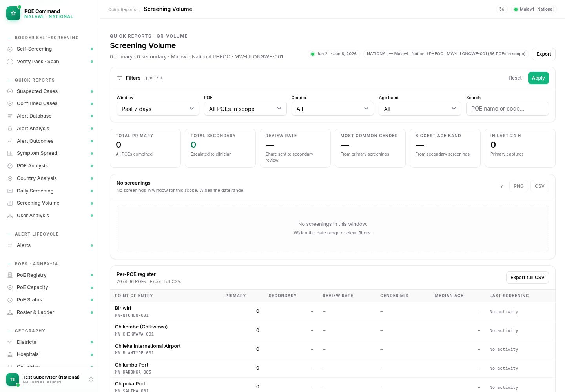Click the Alerts list icon
565x392 pixels.
(x=10, y=245)
